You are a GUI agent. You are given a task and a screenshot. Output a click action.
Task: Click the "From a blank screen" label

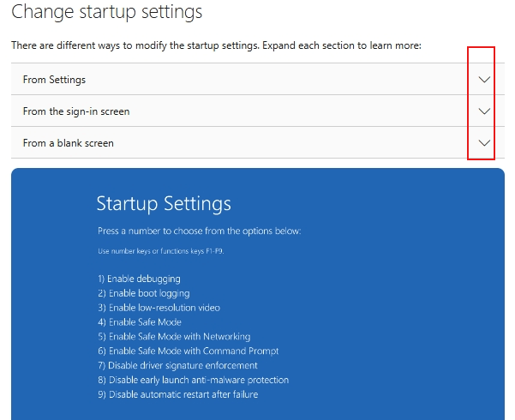(68, 143)
